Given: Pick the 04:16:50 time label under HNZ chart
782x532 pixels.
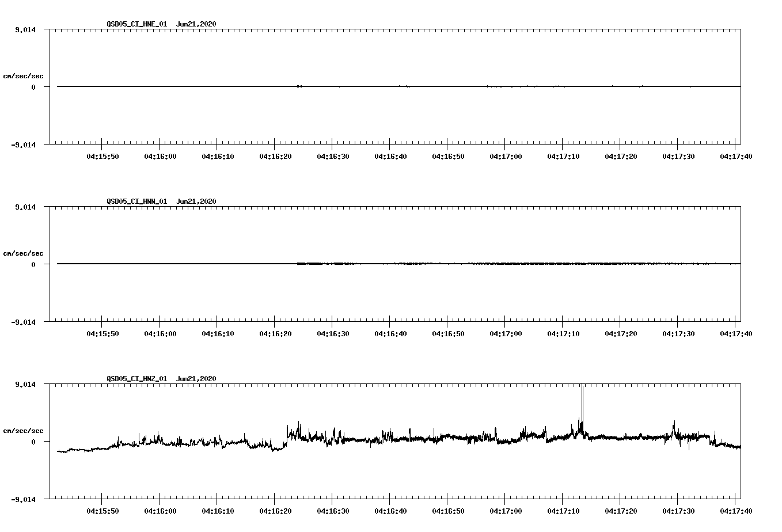Looking at the screenshot, I should [448, 511].
